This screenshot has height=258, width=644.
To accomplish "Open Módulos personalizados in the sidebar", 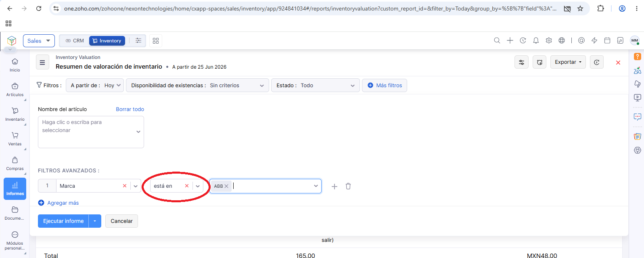I will (x=15, y=240).
